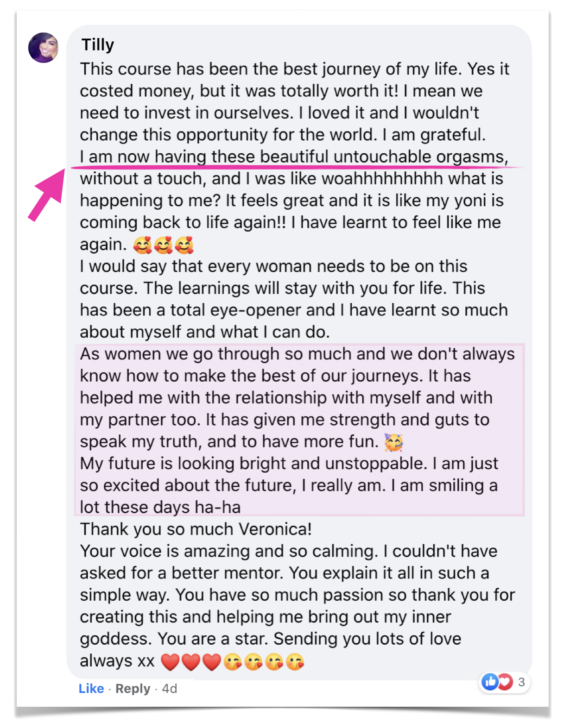Viewport: 570px width, 728px height.
Task: Click the first red heart emoji
Action: click(x=170, y=662)
